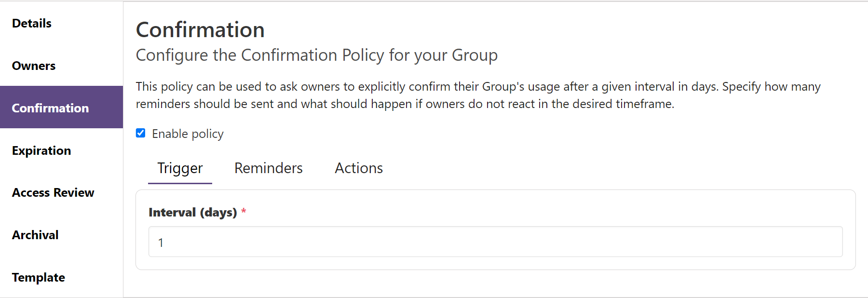The height and width of the screenshot is (298, 868).
Task: Select the Confirmation sidebar item
Action: click(x=61, y=108)
